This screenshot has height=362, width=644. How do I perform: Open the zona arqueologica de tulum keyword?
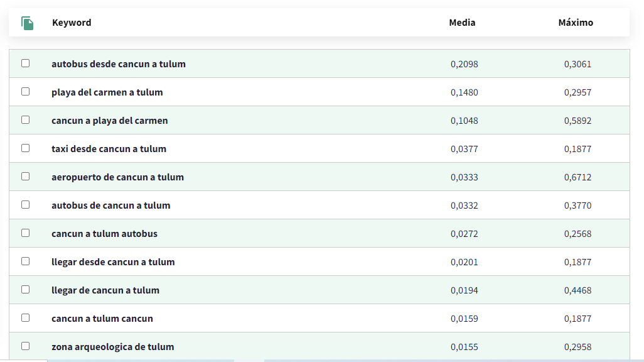click(112, 347)
